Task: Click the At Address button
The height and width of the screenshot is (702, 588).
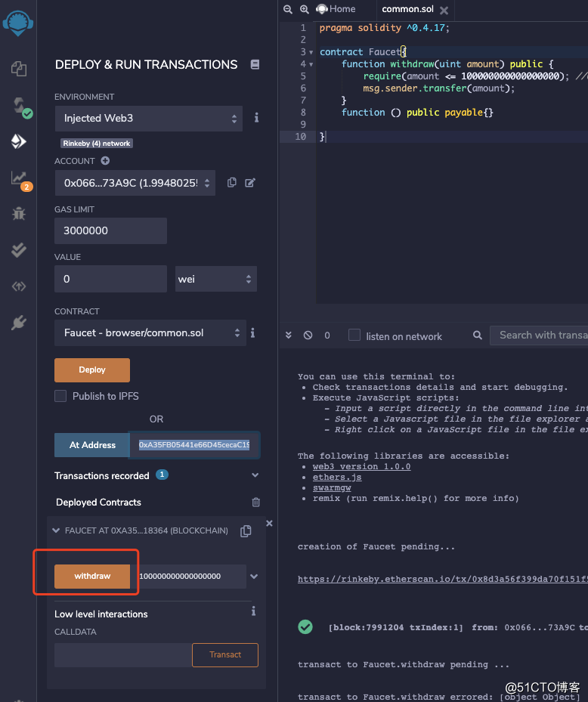Action: (x=92, y=445)
